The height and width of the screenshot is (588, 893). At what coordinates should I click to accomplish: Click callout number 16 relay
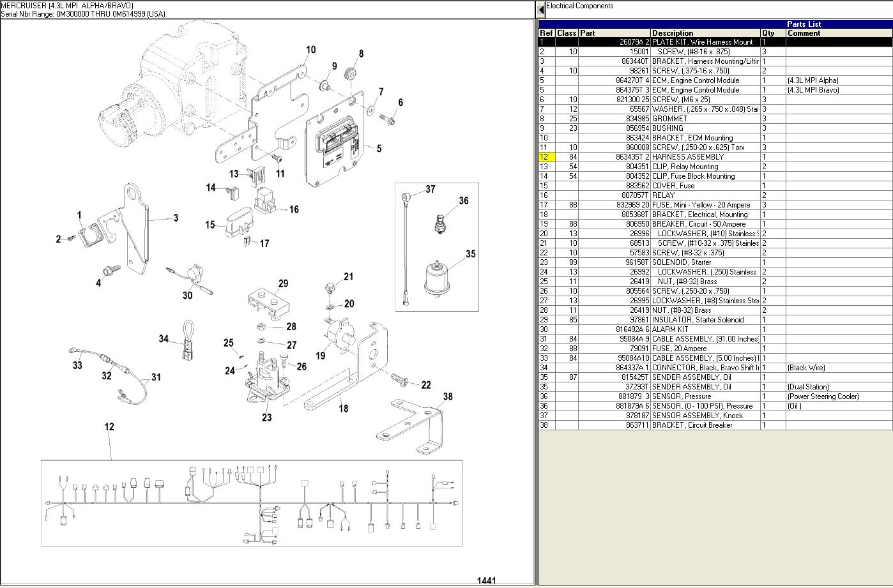coord(294,209)
